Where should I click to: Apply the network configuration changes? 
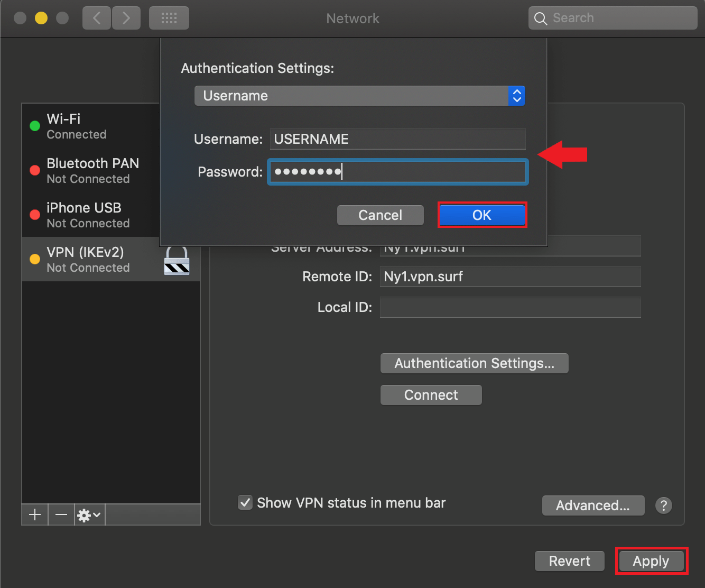click(651, 561)
